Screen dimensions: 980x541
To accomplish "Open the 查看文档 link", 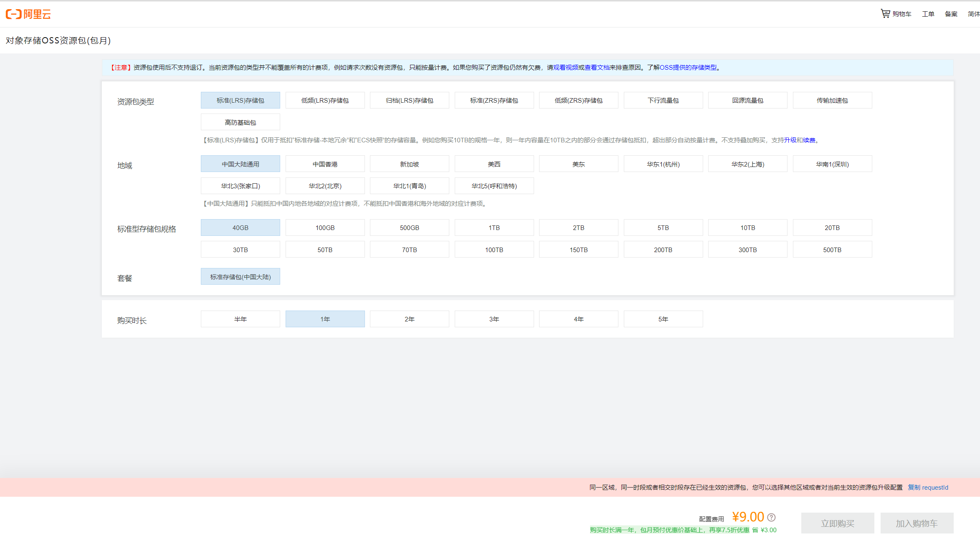I will (x=597, y=68).
